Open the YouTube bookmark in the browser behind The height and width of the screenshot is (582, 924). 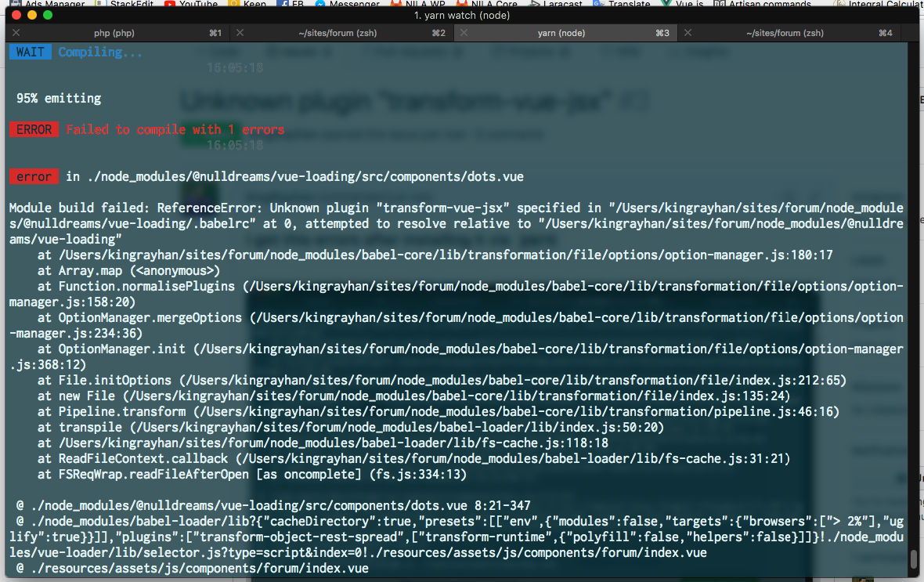click(192, 4)
